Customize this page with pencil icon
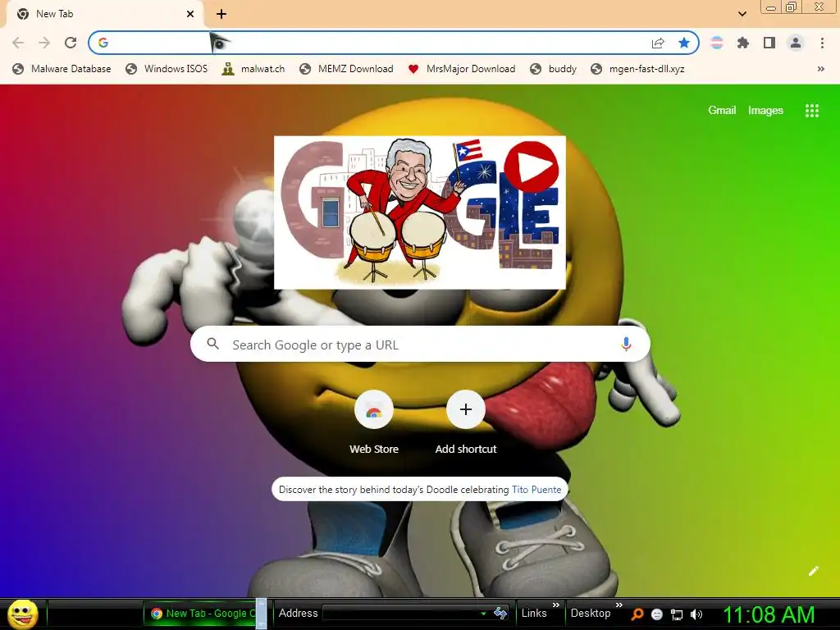840x630 pixels. (813, 571)
